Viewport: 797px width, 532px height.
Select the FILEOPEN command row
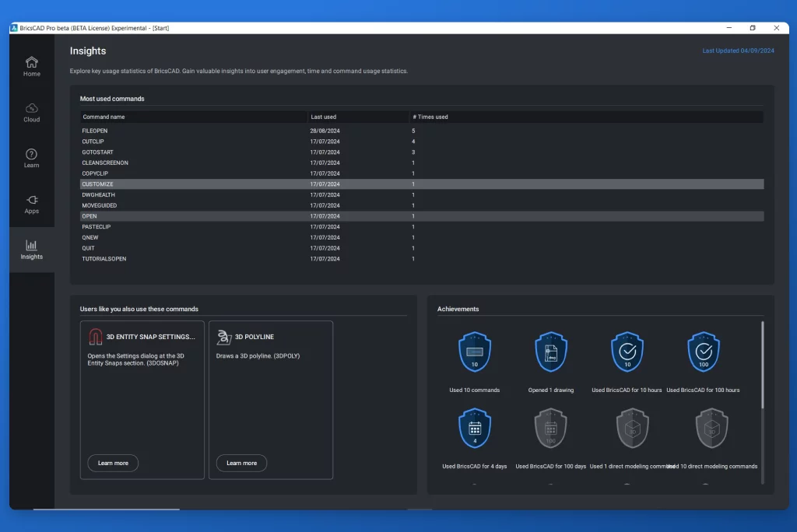click(x=422, y=131)
